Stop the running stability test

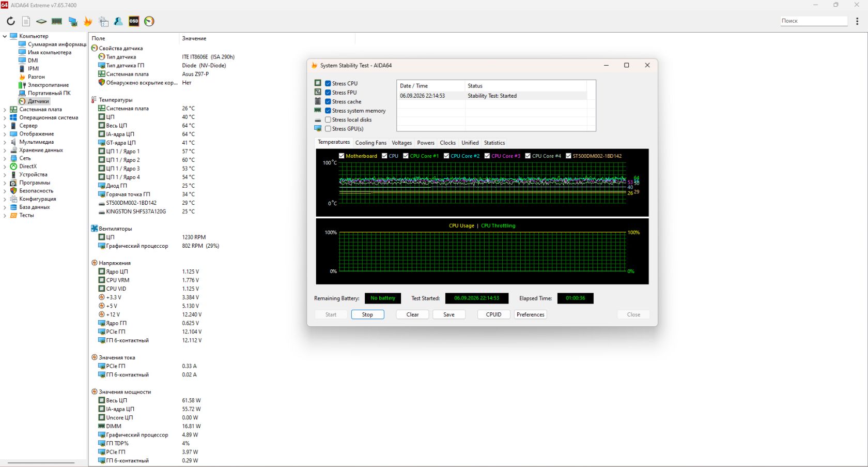[367, 314]
